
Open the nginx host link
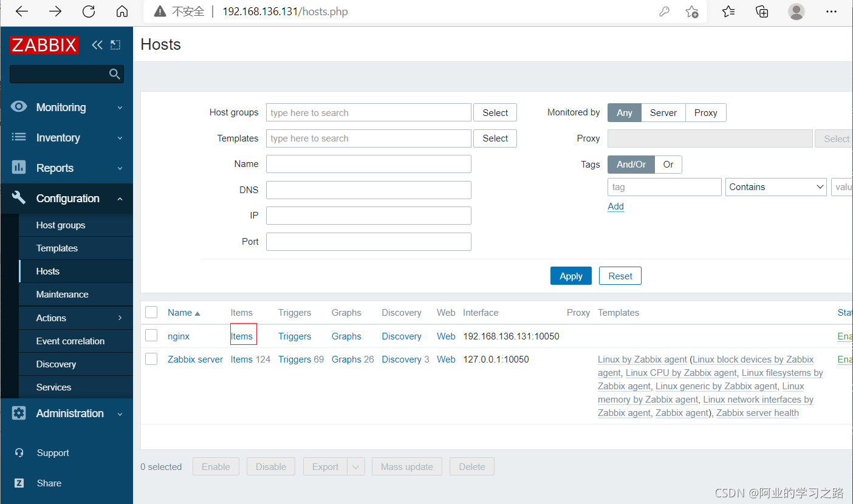[x=179, y=336]
